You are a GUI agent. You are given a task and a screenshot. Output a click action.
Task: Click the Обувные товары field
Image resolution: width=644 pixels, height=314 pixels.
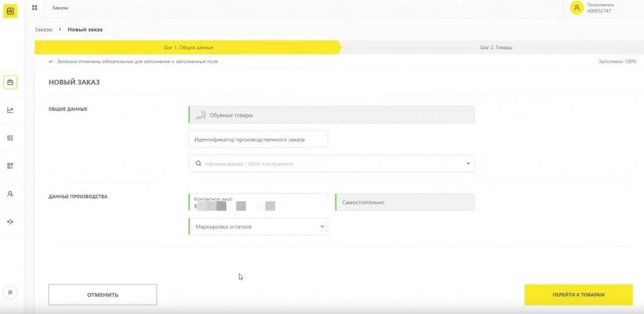pyautogui.click(x=331, y=115)
